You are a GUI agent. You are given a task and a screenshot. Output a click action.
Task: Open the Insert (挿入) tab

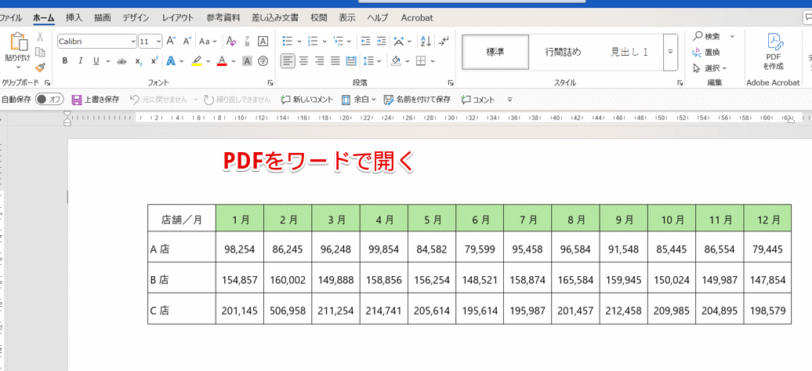(x=74, y=18)
